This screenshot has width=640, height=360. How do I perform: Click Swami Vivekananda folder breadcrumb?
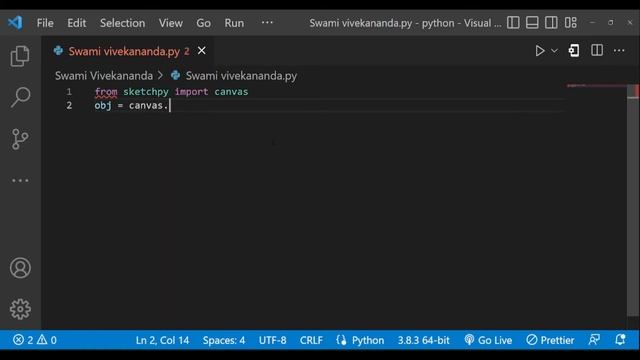click(x=104, y=76)
